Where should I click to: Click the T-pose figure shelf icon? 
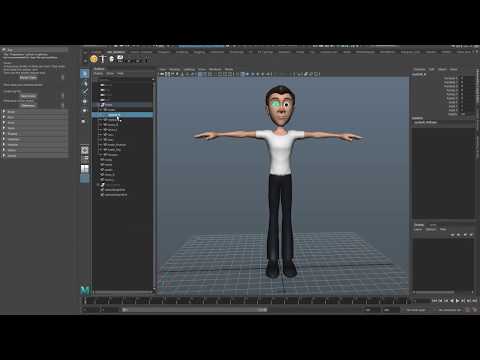[102, 59]
